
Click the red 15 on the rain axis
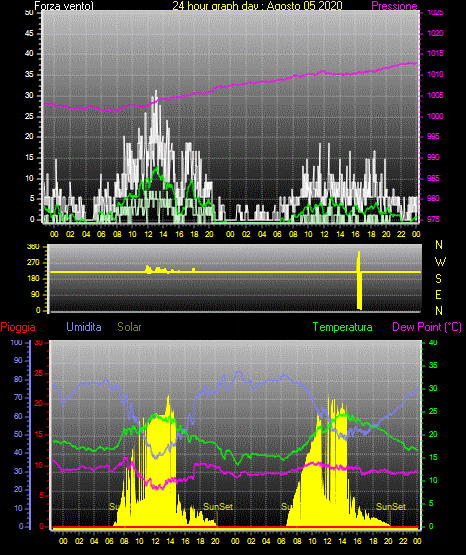(x=39, y=434)
